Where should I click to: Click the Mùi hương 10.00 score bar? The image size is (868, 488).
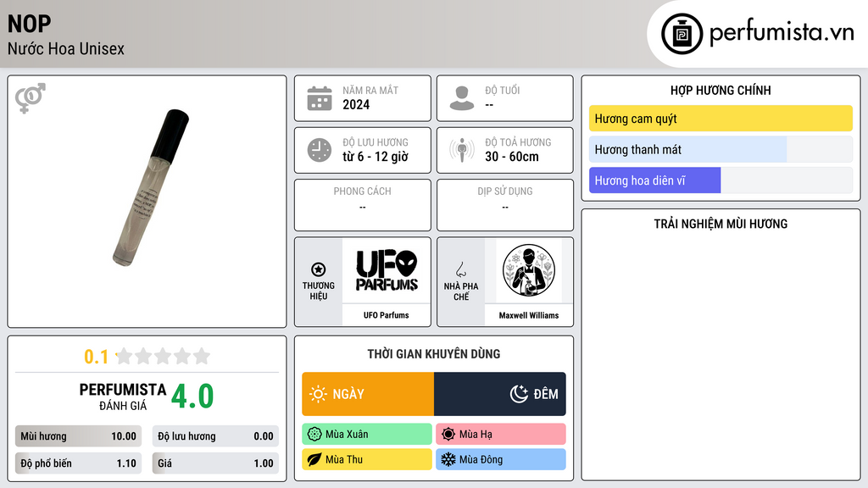pos(79,436)
